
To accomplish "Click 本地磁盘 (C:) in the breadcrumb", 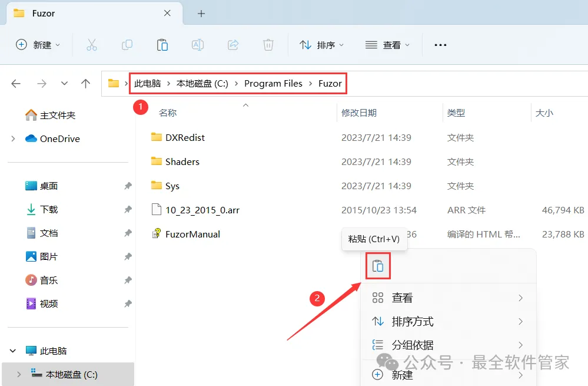I will [x=202, y=83].
